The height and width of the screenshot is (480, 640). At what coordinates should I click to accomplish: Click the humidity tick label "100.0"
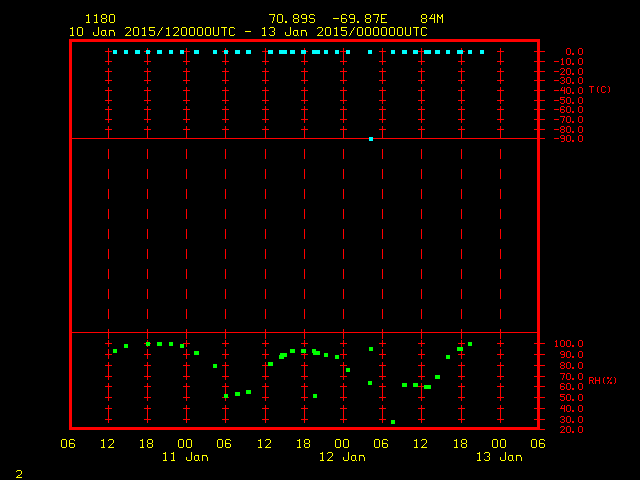(569, 344)
